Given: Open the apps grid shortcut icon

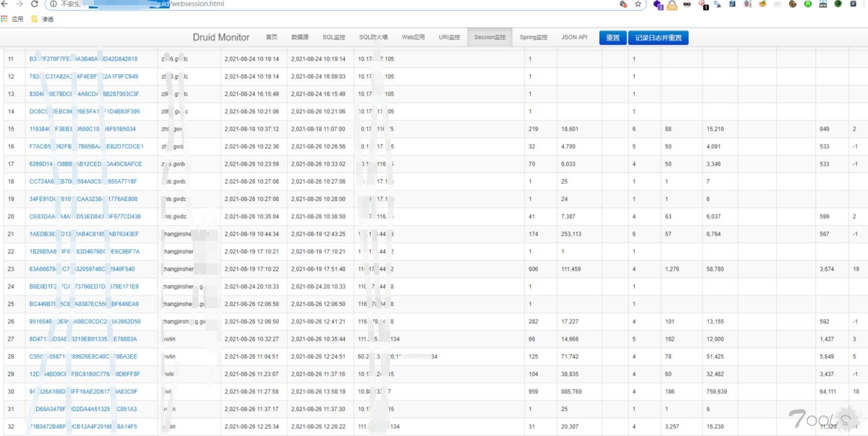Looking at the screenshot, I should [5, 19].
